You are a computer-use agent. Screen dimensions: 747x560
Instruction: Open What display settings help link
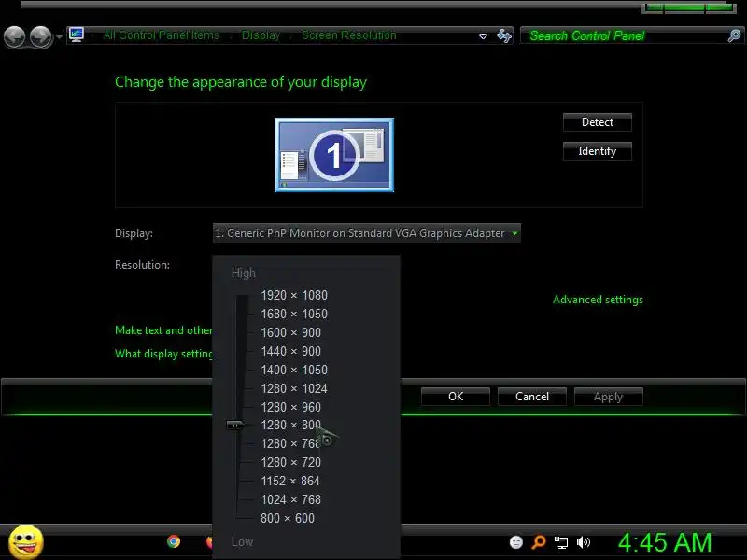coord(163,354)
